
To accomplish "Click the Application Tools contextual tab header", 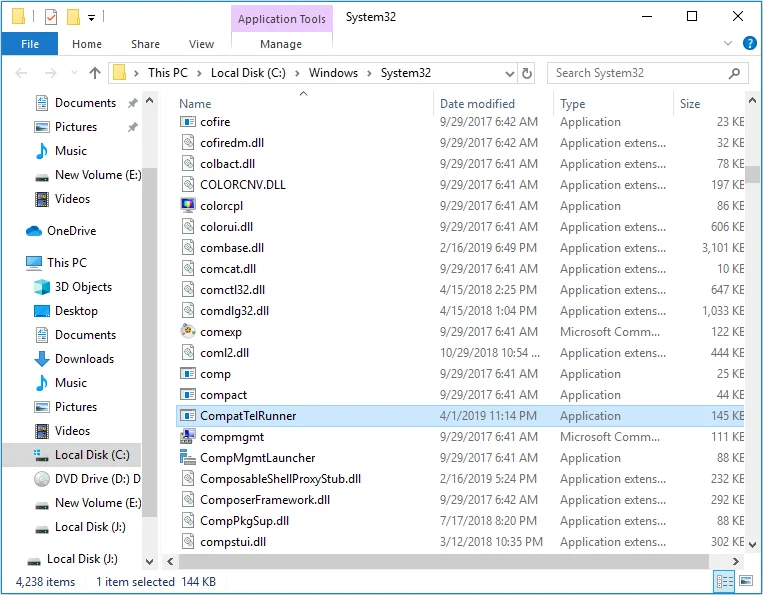I will pos(281,18).
